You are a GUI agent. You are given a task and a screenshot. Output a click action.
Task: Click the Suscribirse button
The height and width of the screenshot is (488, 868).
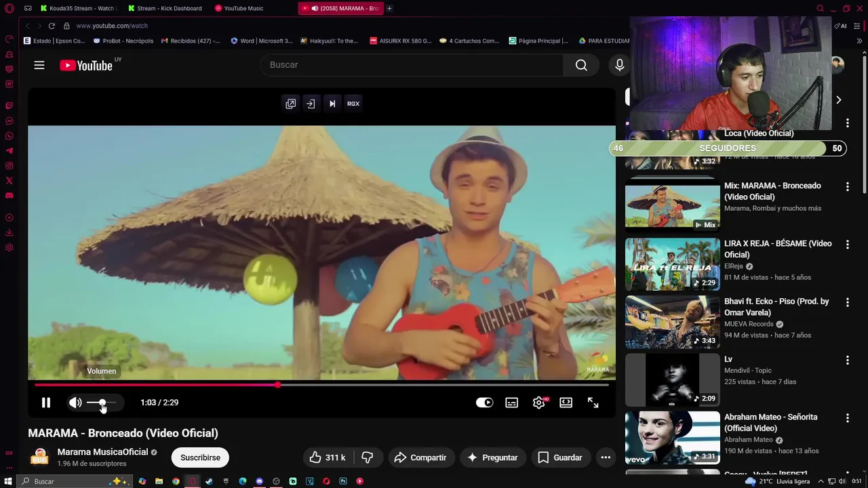pos(200,457)
